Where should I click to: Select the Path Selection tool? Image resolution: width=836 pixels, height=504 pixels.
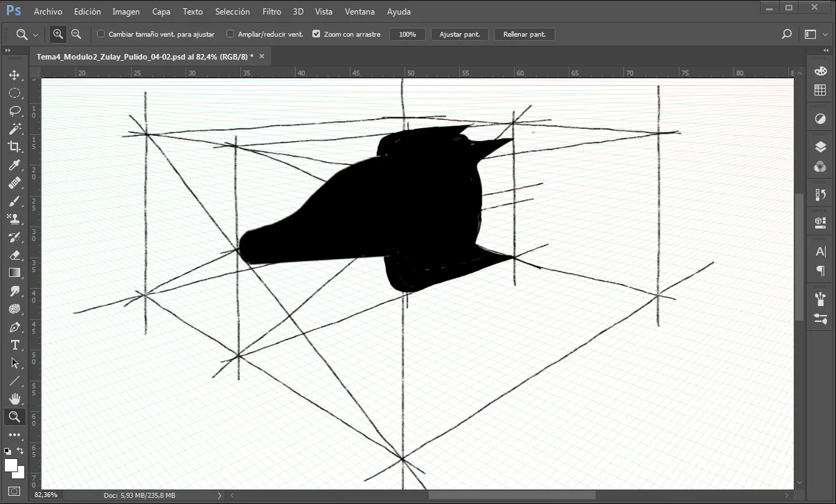pos(15,363)
